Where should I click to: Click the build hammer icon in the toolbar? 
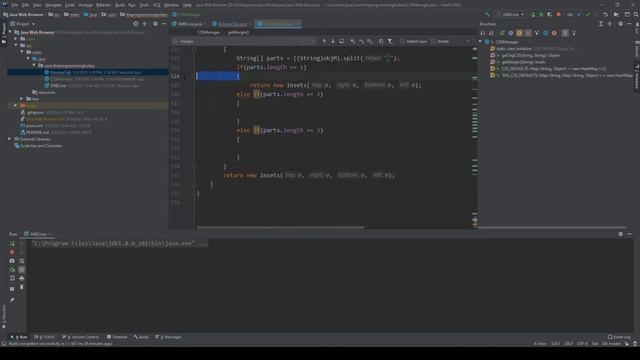pyautogui.click(x=487, y=14)
